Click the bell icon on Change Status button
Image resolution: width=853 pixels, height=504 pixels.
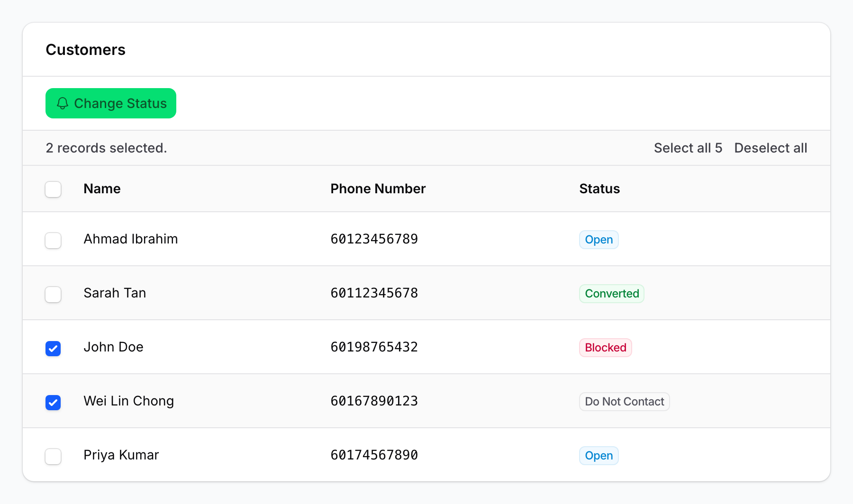[x=63, y=104]
